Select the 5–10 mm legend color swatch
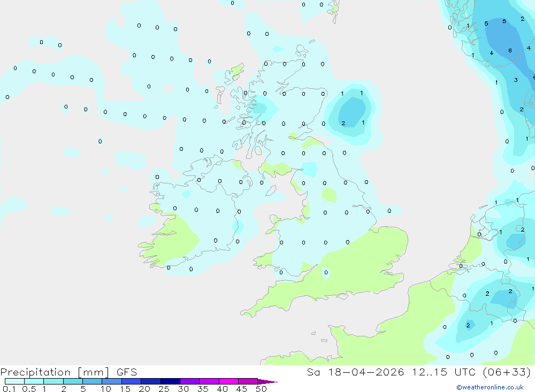 92,381
